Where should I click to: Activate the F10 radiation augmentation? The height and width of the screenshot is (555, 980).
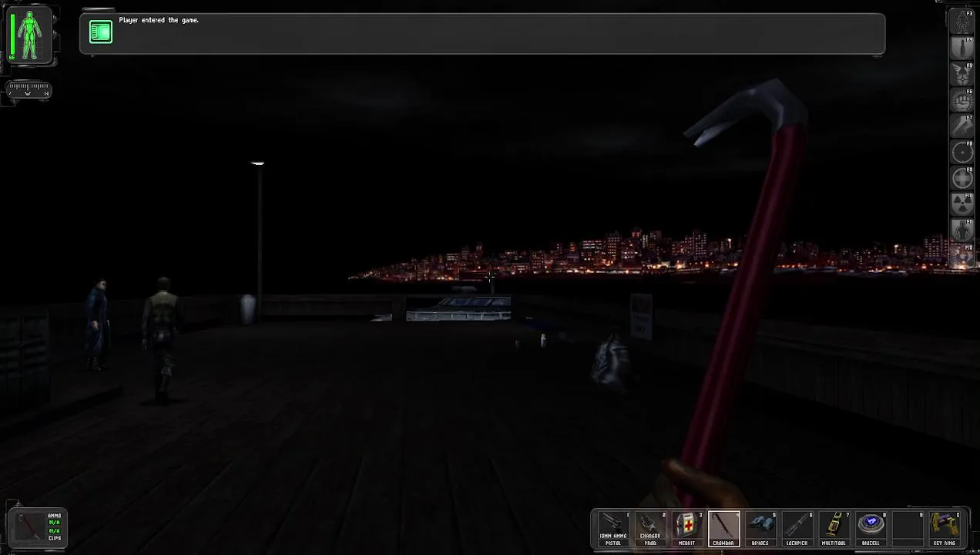coord(963,205)
